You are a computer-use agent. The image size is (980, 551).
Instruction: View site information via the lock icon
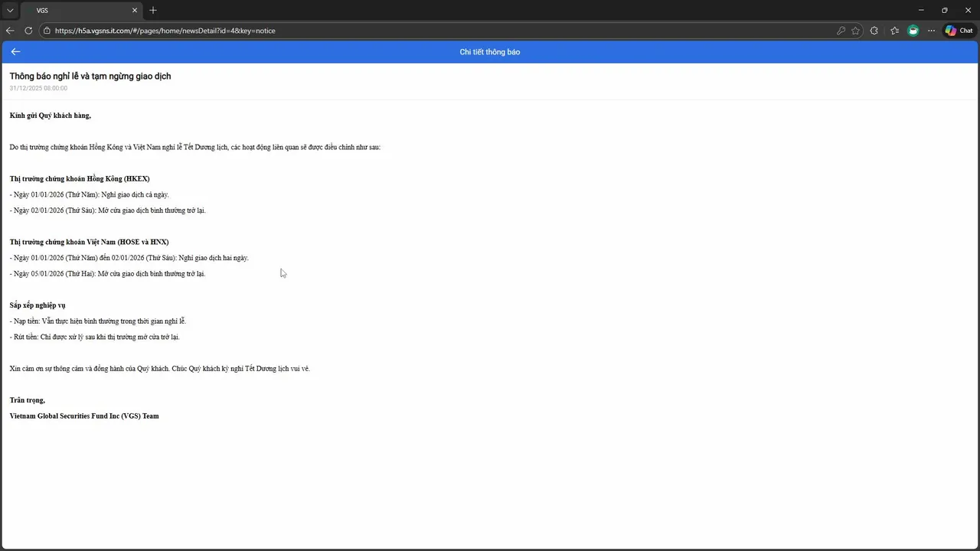tap(47, 31)
